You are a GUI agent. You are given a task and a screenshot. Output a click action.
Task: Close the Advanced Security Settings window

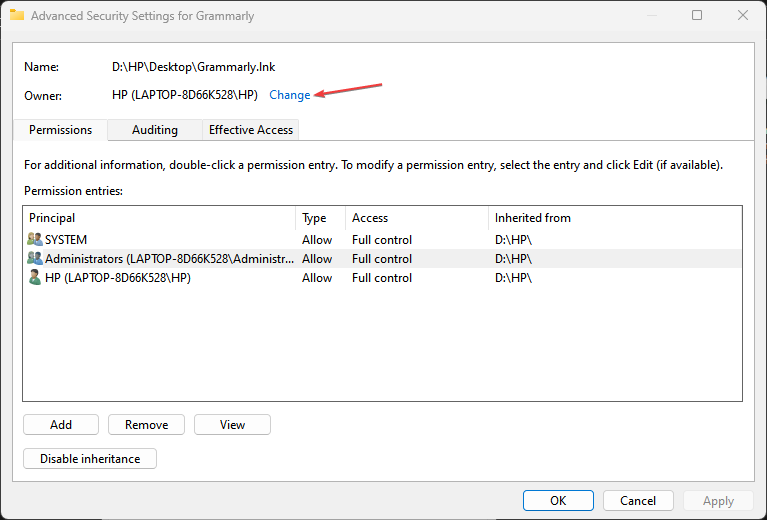[x=743, y=15]
